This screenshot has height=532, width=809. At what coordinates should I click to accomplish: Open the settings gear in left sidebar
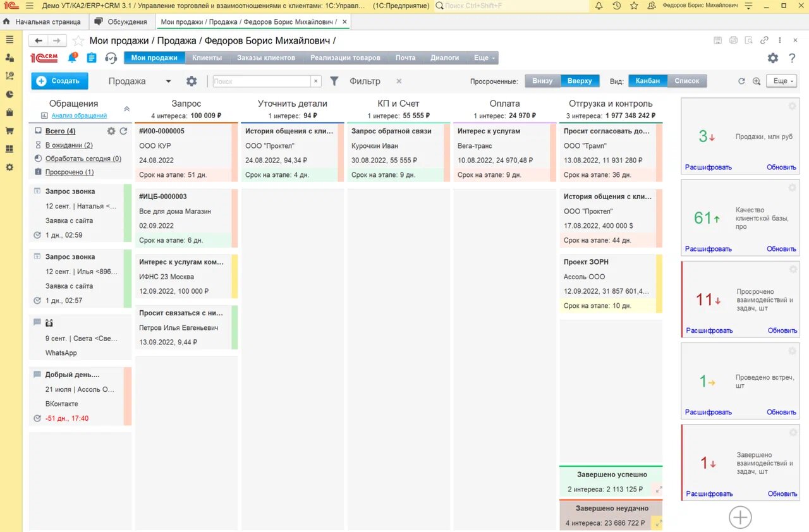[9, 167]
